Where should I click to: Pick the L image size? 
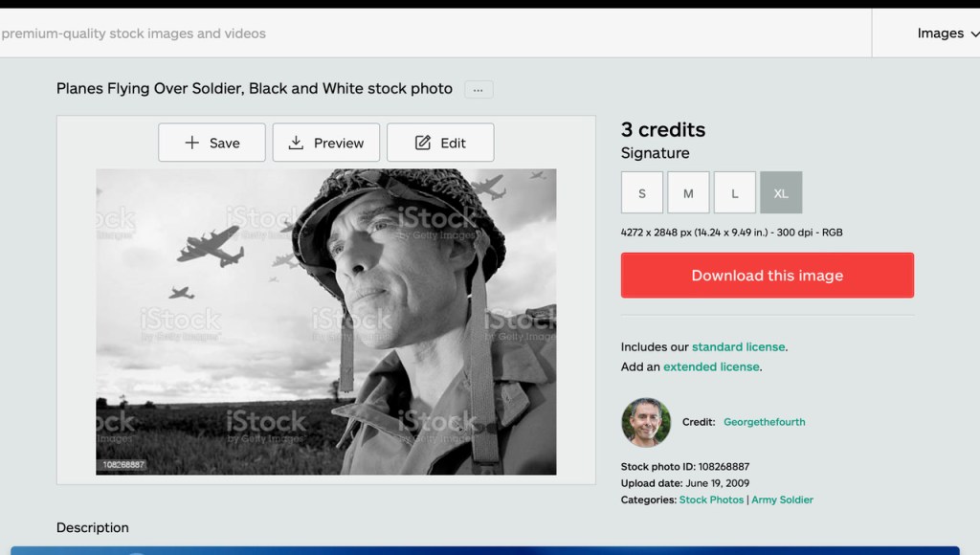point(735,193)
